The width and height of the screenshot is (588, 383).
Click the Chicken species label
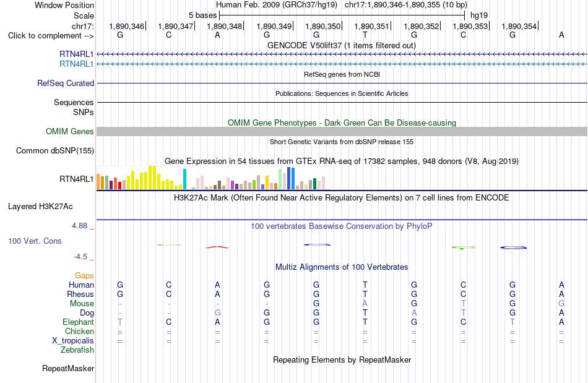point(79,331)
